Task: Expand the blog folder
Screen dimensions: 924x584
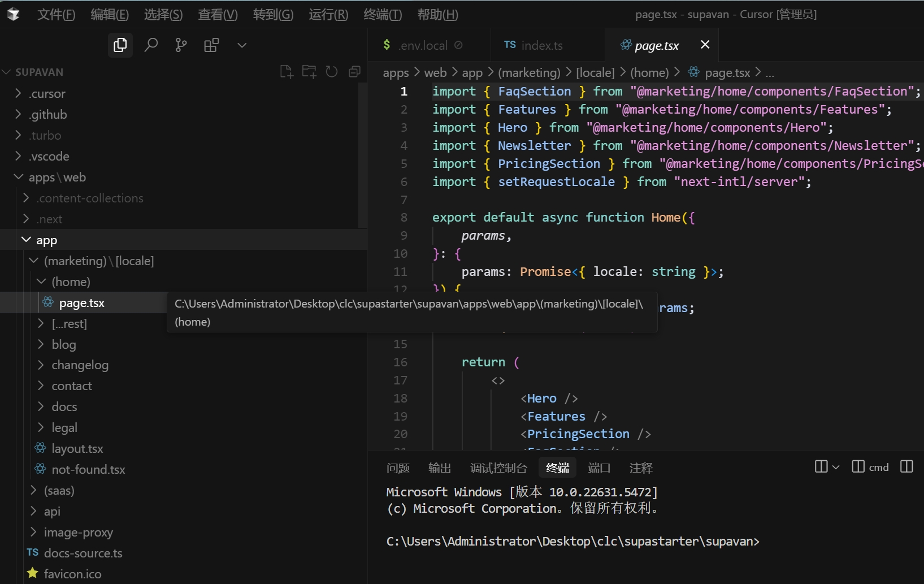Action: point(63,345)
